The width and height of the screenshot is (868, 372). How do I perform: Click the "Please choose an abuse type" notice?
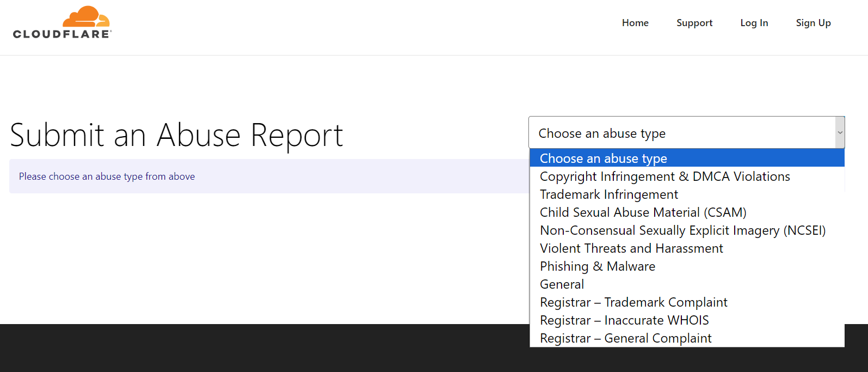pos(107,176)
